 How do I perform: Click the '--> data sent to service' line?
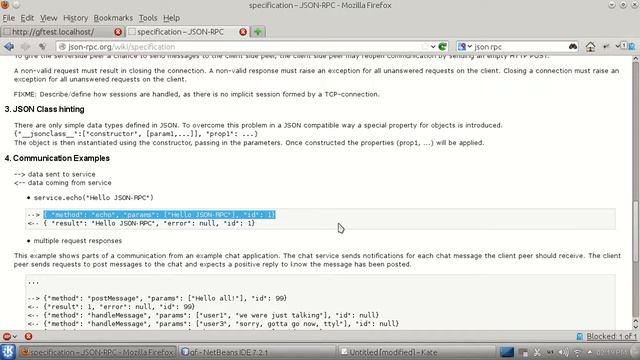tap(55, 174)
